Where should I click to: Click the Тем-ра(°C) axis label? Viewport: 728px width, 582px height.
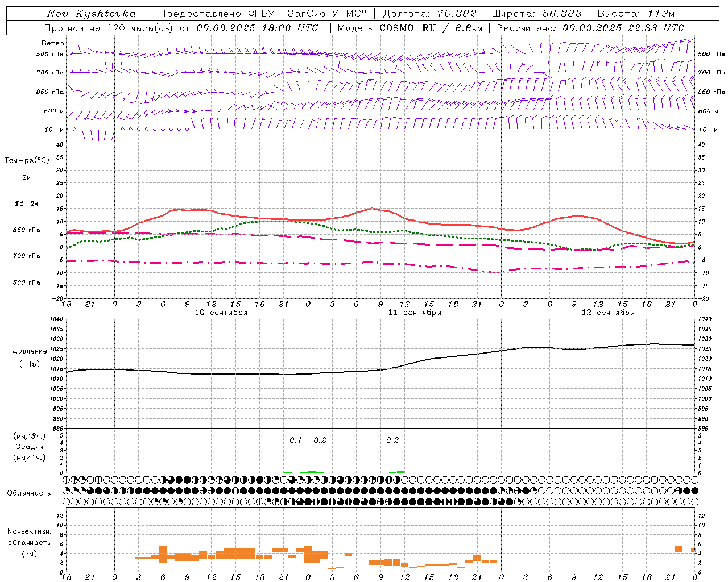click(27, 161)
